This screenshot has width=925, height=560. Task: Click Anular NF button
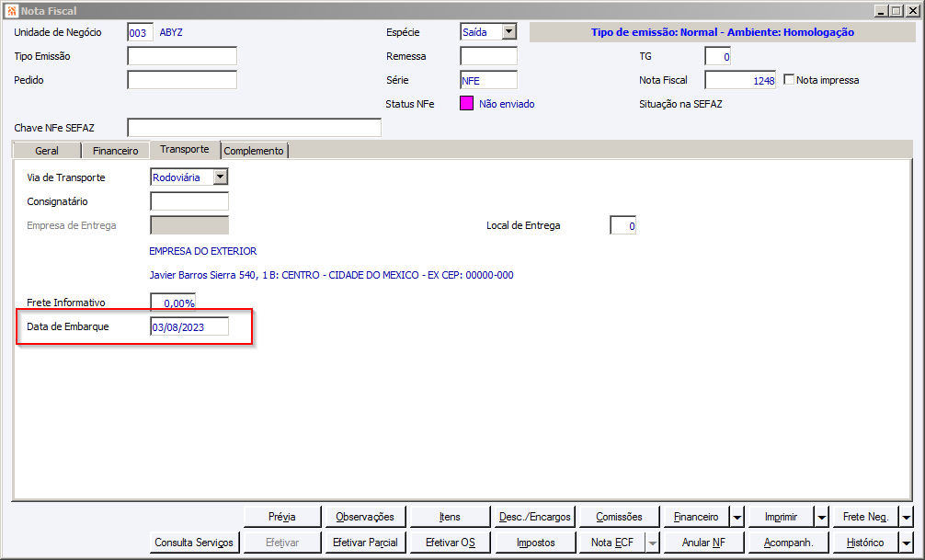click(703, 543)
